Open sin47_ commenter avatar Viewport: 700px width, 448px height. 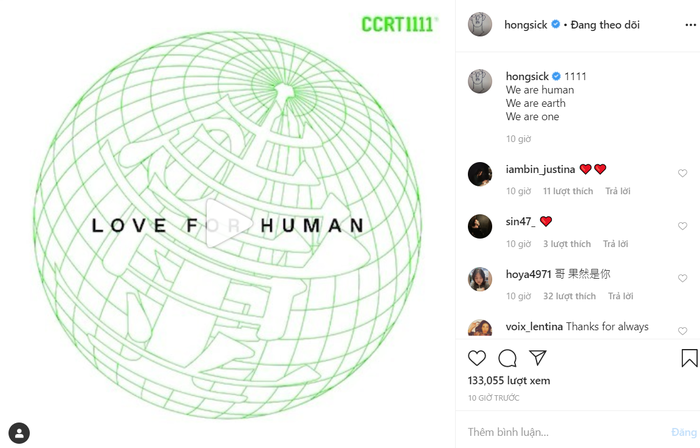[480, 226]
